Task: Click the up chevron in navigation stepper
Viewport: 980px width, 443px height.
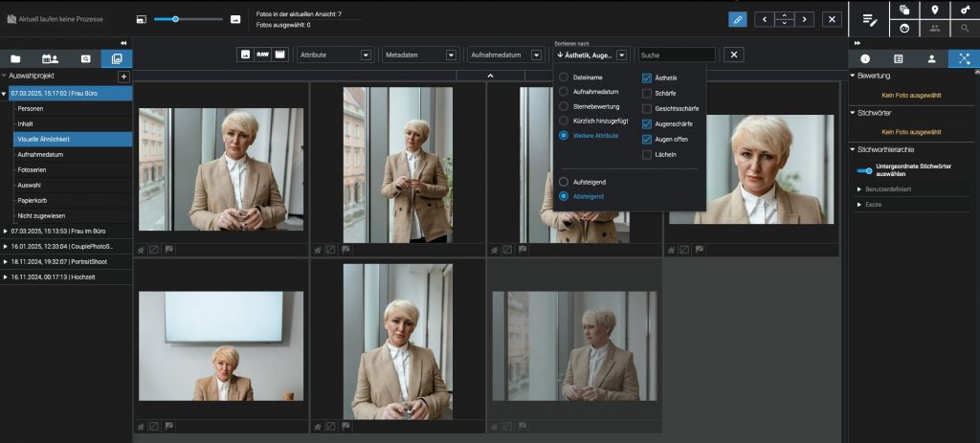Action: tap(785, 15)
